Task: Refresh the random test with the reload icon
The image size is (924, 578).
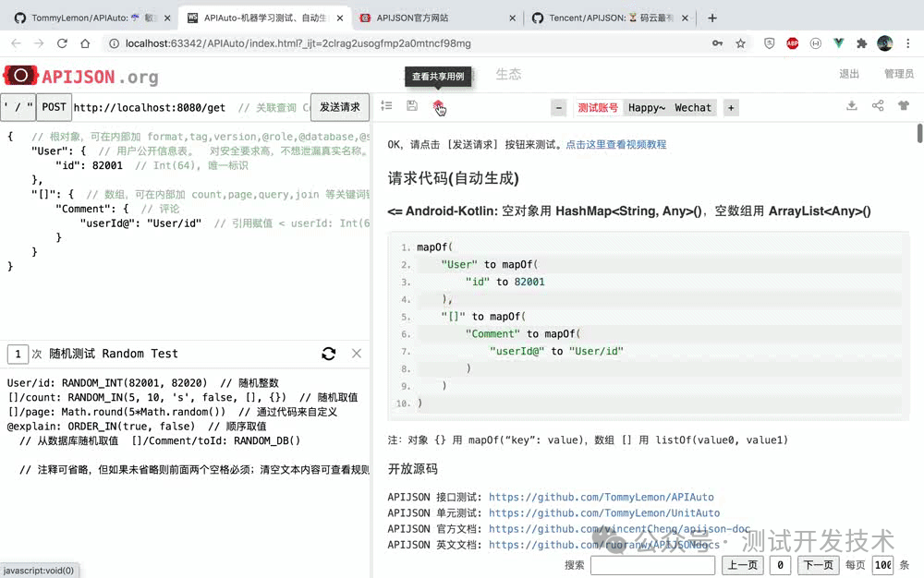Action: (x=328, y=353)
